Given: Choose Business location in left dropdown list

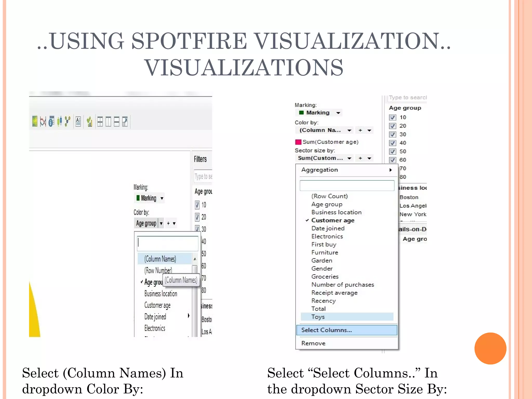Looking at the screenshot, I should click(x=161, y=294).
